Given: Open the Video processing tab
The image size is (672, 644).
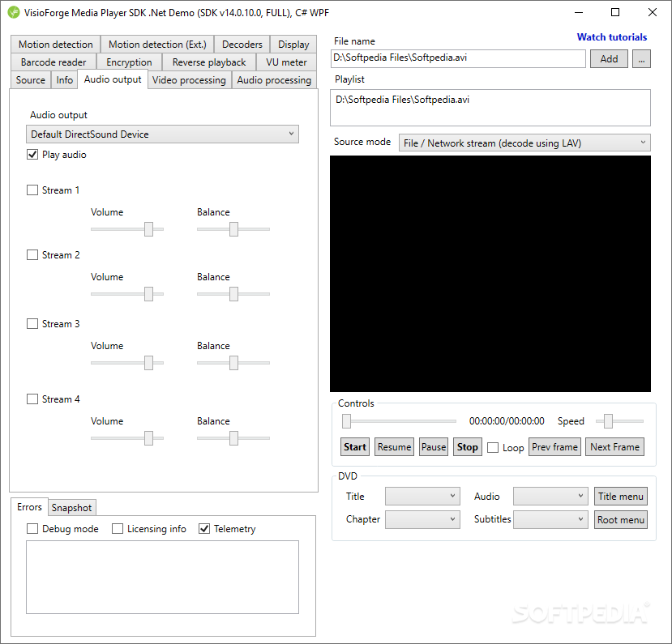Looking at the screenshot, I should click(189, 80).
